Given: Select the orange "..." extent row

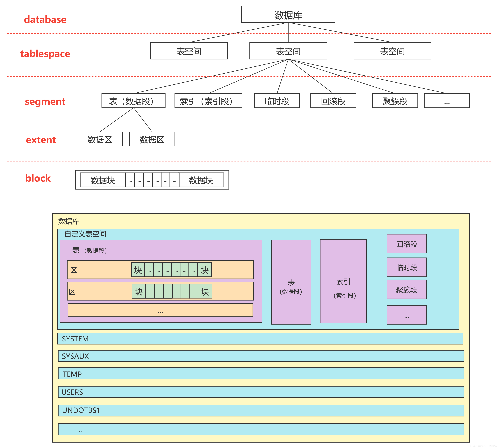Looking at the screenshot, I should click(x=160, y=310).
